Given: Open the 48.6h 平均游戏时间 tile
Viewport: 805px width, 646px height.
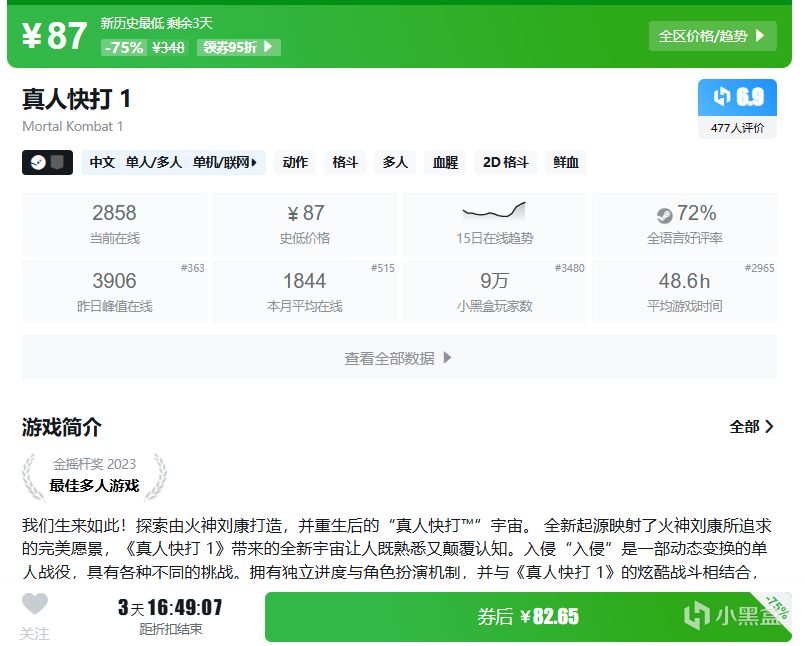Looking at the screenshot, I should click(684, 291).
